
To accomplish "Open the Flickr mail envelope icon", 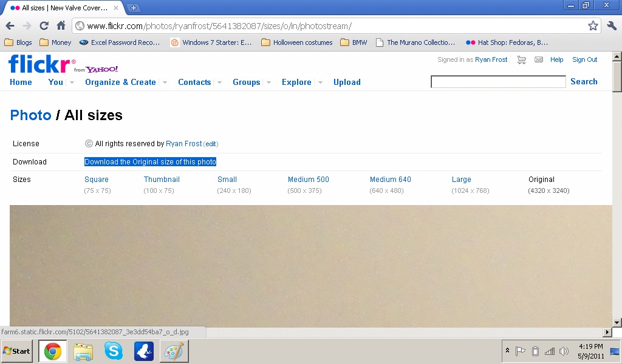I will click(538, 59).
